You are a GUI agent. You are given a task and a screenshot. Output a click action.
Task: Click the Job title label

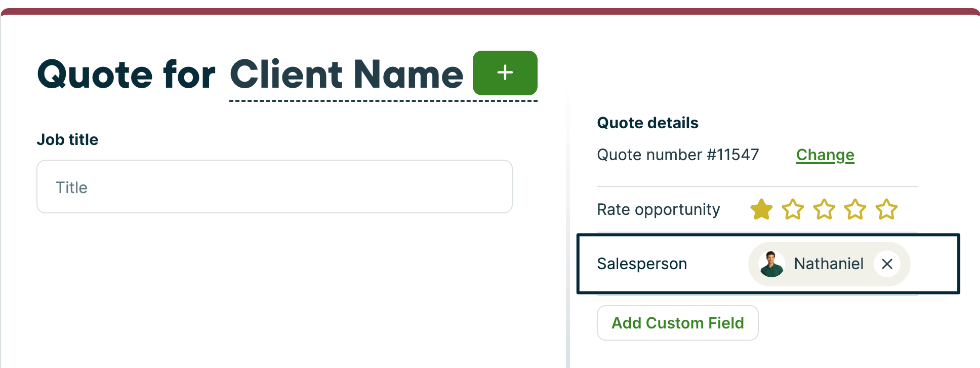(67, 139)
